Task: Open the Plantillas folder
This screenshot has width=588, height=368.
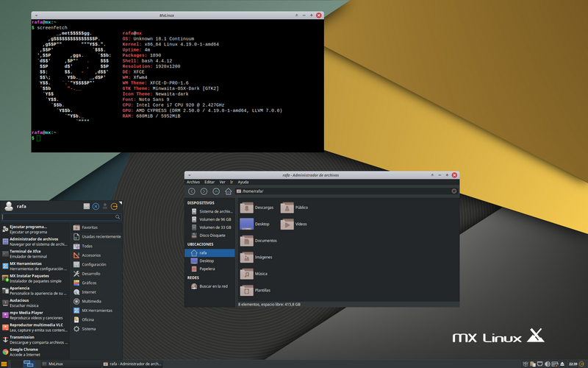Action: pos(255,290)
